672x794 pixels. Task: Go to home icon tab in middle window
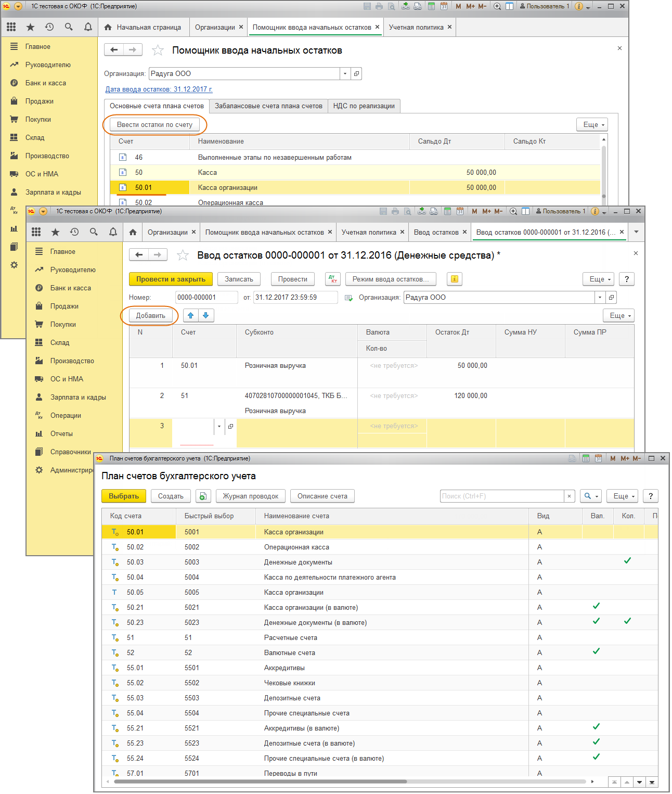[x=133, y=232]
